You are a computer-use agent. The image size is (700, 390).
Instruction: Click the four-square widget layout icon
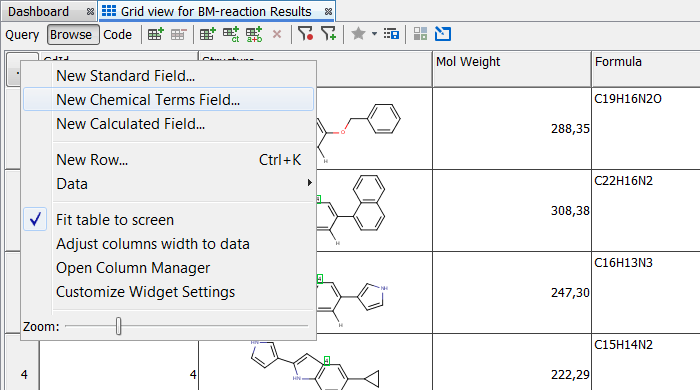coord(420,34)
